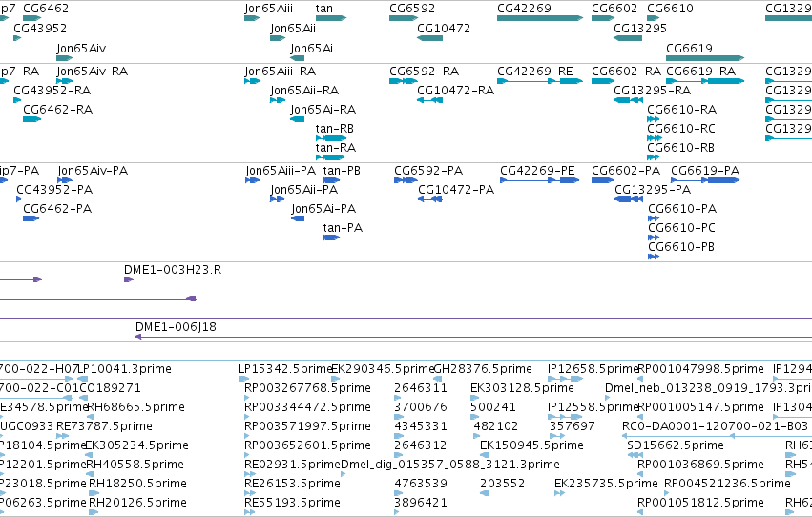Select the CG6602 gene label

coord(614,9)
